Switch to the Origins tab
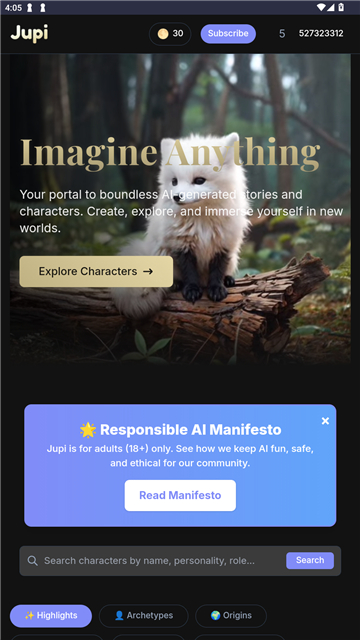Image resolution: width=360 pixels, height=640 pixels. [231, 616]
